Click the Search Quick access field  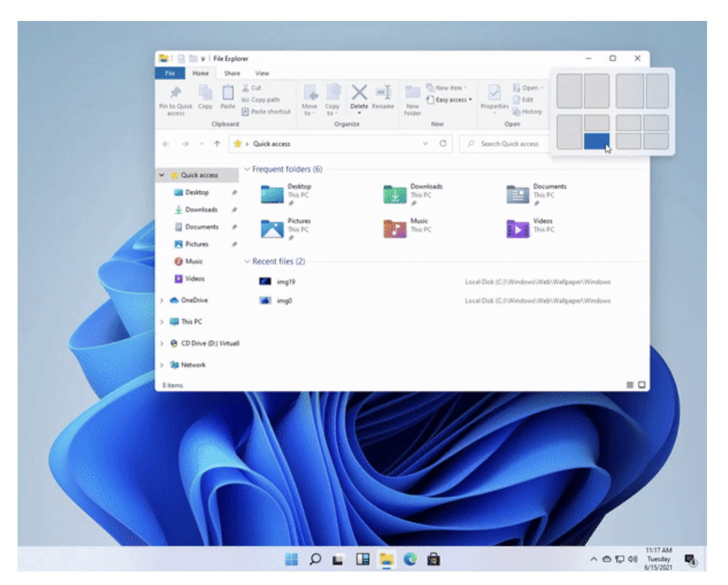(504, 144)
